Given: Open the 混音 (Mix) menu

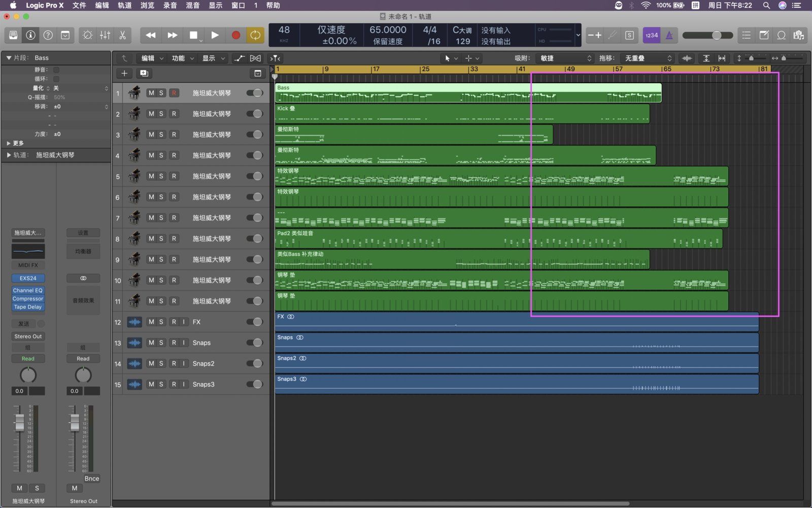Looking at the screenshot, I should pos(193,5).
